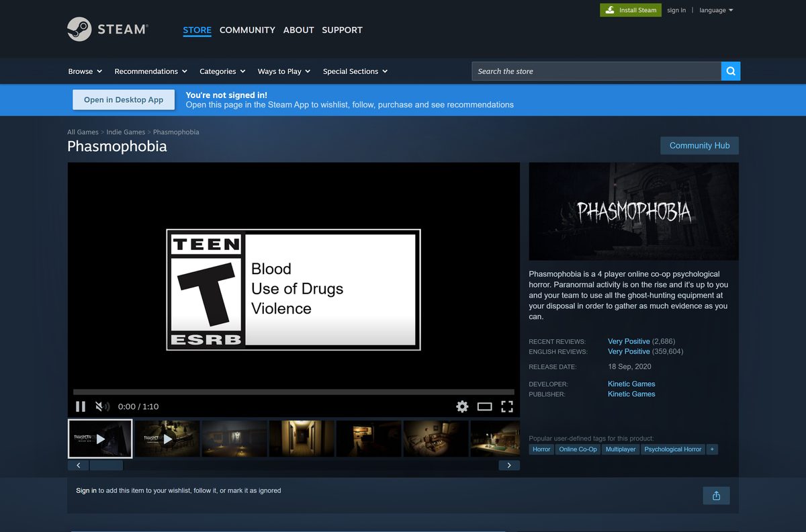The height and width of the screenshot is (532, 806).
Task: Select the fifth screenshot thumbnail
Action: point(369,439)
